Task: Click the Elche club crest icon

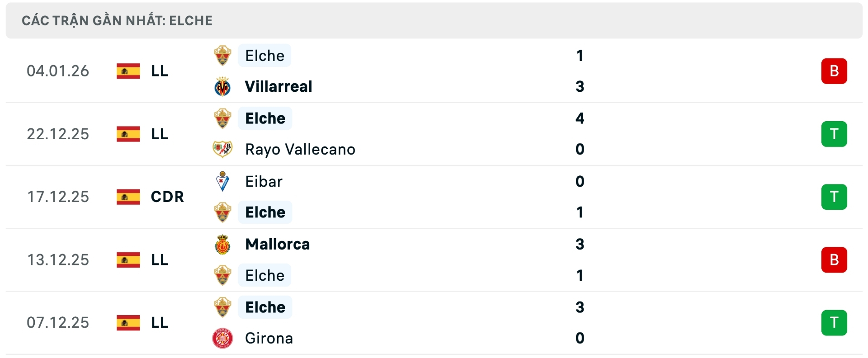Action: (x=222, y=56)
